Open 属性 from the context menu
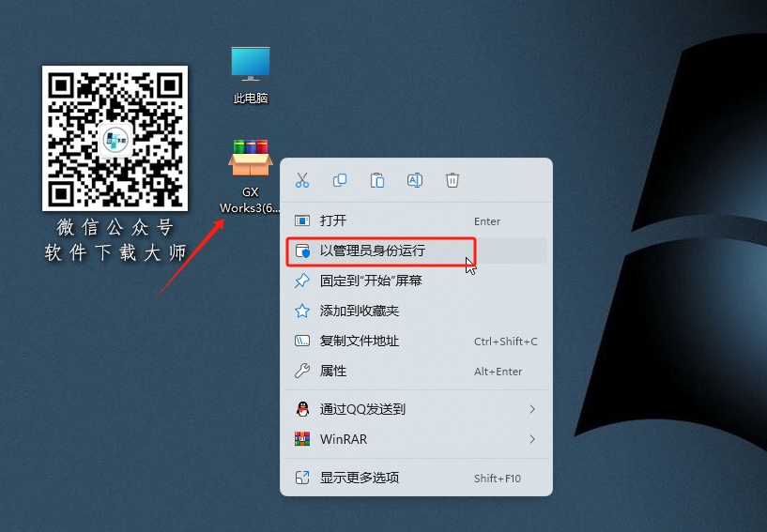767x532 pixels. click(416, 372)
